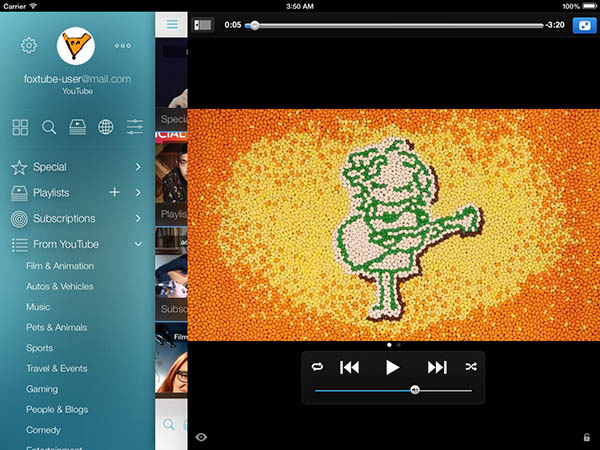Viewport: 600px width, 450px height.
Task: Open Music category
Action: click(38, 307)
